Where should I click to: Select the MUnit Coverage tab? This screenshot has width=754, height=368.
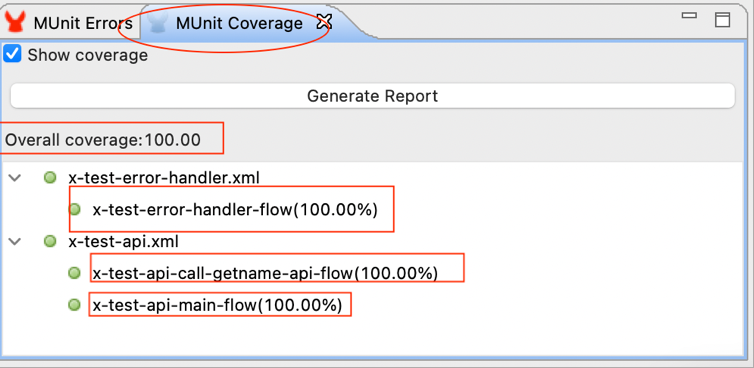(239, 23)
